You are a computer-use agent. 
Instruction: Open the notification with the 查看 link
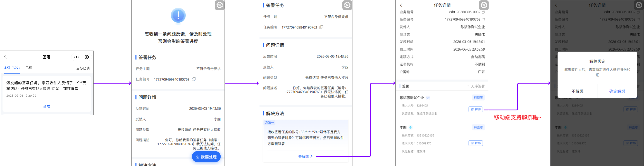[47, 106]
